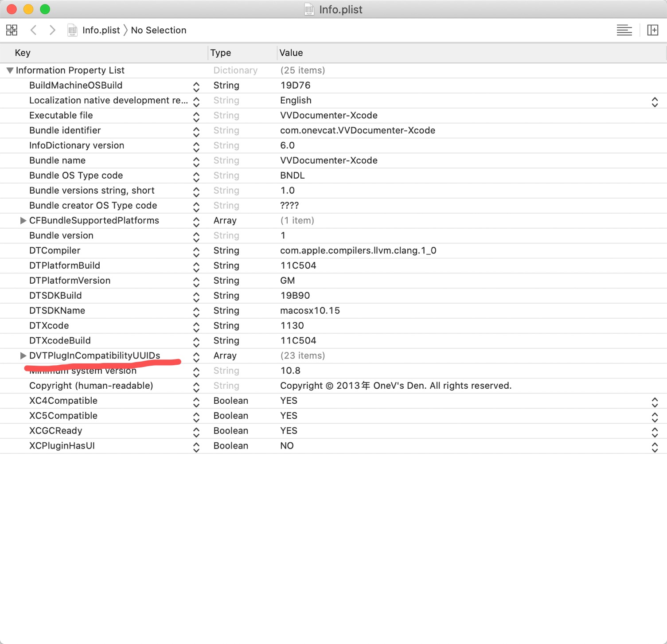Open key stepper for DTCompiler
The width and height of the screenshot is (667, 644).
196,252
